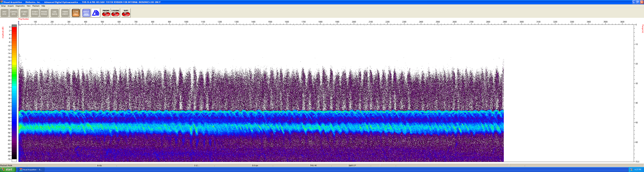Viewport: 644px width, 172px height.
Task: Click the DGPS N/A status indicator
Action: coord(126,13)
